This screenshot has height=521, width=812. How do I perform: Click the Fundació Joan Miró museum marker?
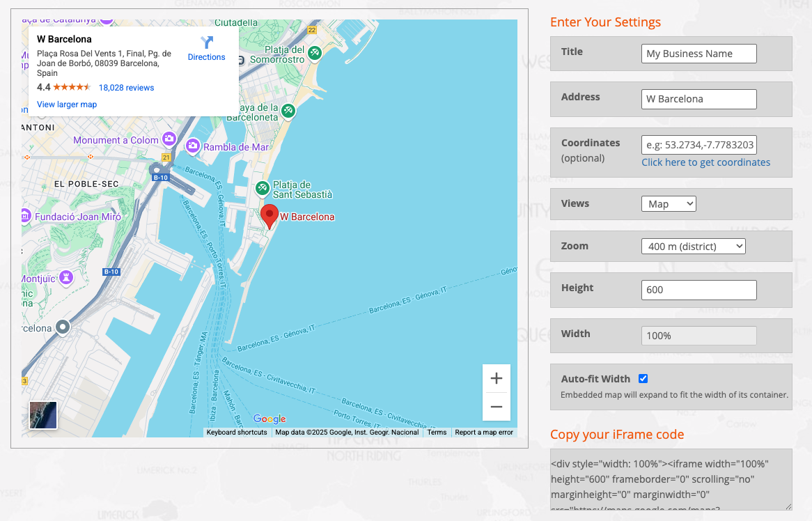coord(26,216)
